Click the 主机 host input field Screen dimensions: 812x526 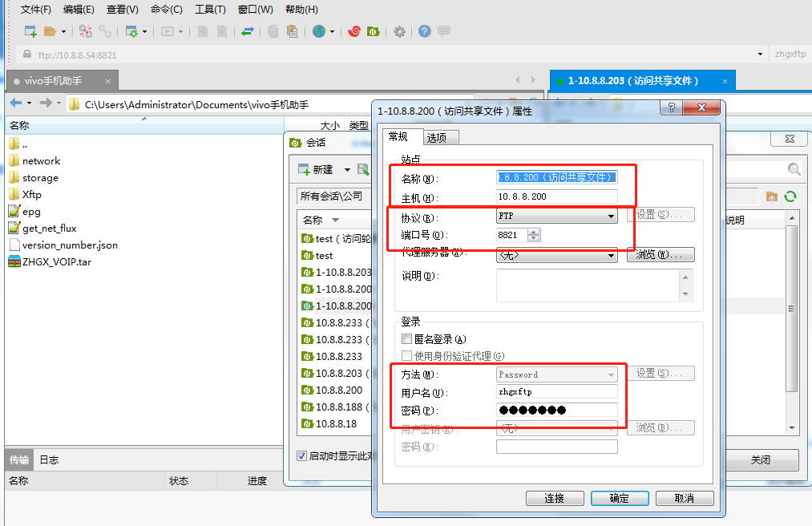click(x=556, y=196)
